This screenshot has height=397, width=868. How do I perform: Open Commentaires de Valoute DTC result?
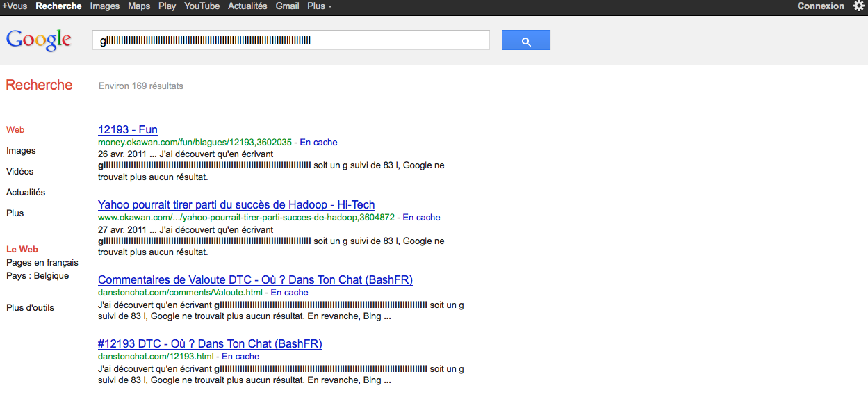255,280
